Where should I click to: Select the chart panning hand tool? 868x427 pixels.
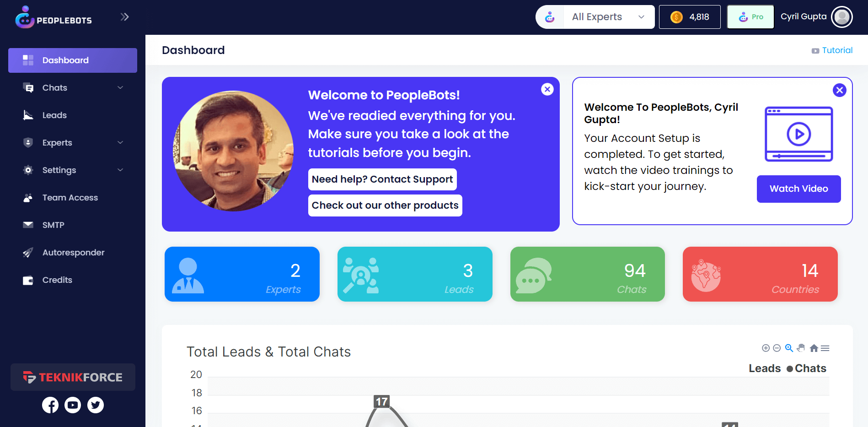[801, 348]
